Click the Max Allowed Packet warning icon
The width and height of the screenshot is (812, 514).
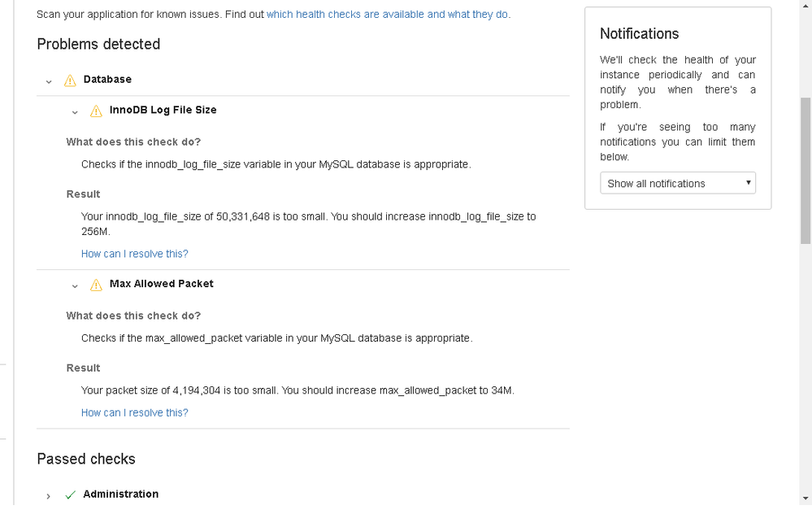click(x=96, y=285)
